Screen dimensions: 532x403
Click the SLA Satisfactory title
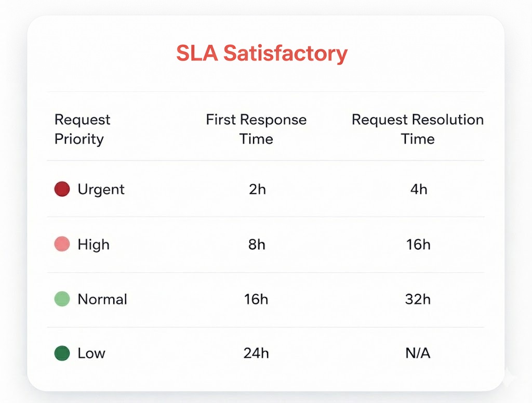(262, 54)
